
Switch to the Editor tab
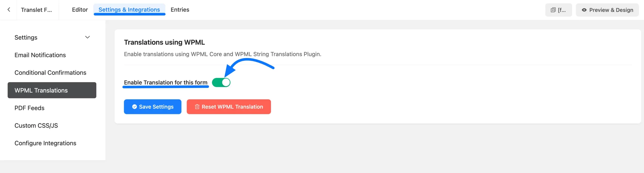(80, 10)
